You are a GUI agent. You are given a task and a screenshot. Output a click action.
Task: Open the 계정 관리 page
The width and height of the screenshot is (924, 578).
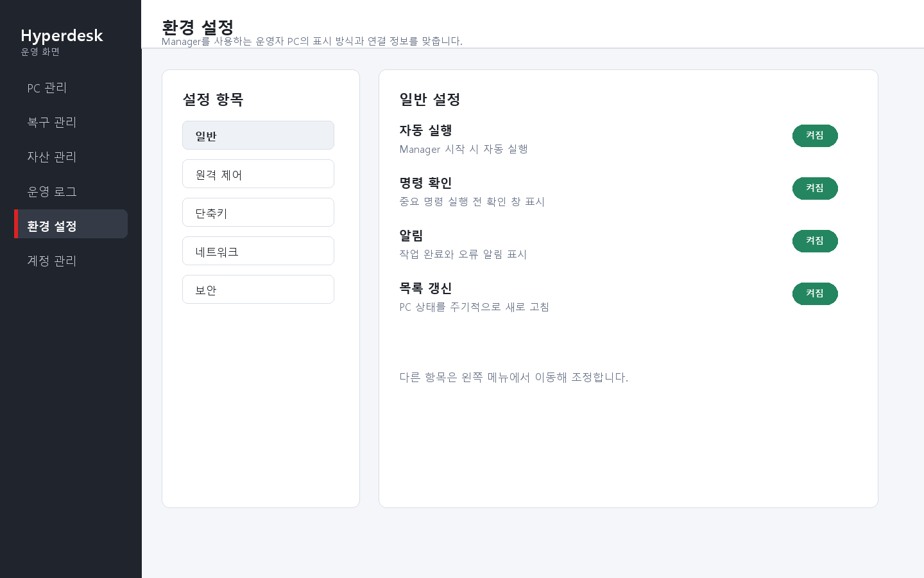point(71,261)
